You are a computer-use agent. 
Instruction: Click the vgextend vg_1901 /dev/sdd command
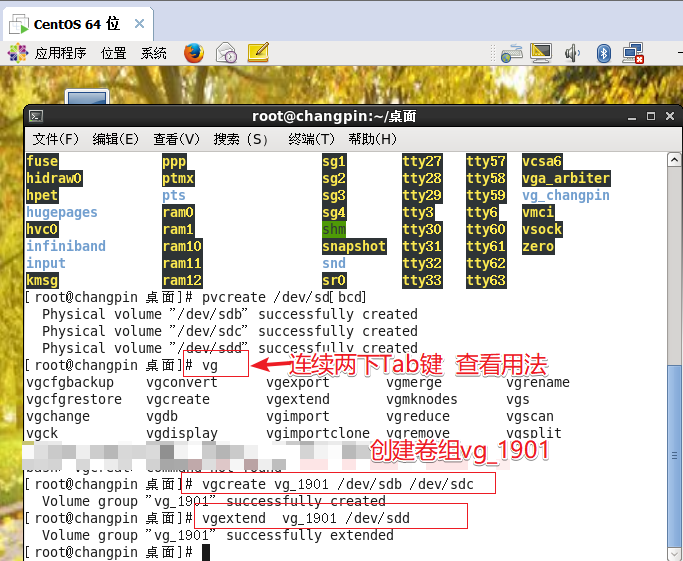(306, 518)
